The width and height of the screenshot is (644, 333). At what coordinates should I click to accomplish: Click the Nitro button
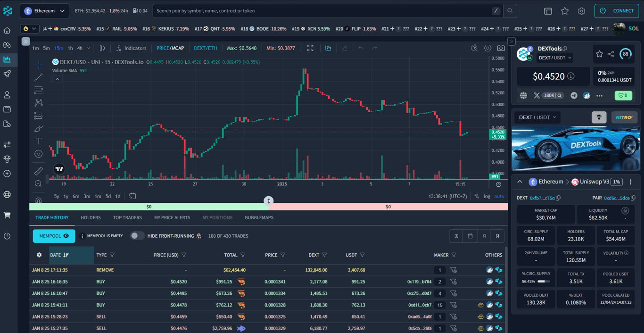[x=624, y=117]
